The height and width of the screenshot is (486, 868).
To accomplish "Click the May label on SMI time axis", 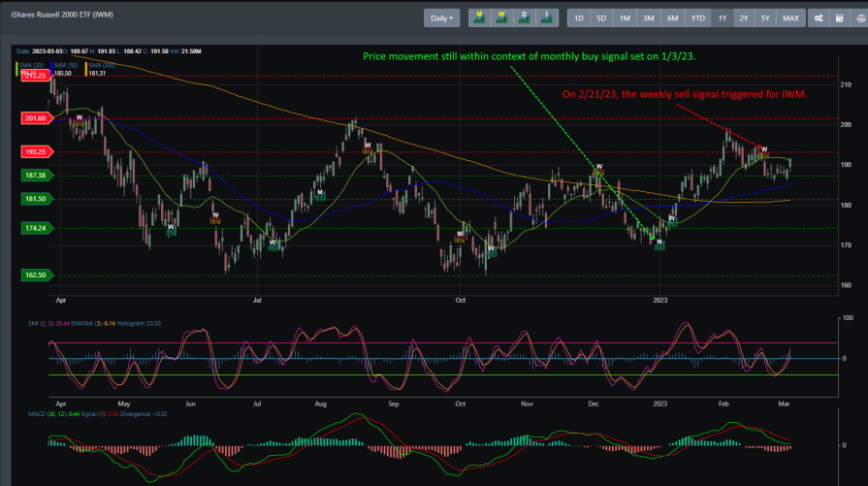I will [x=124, y=405].
